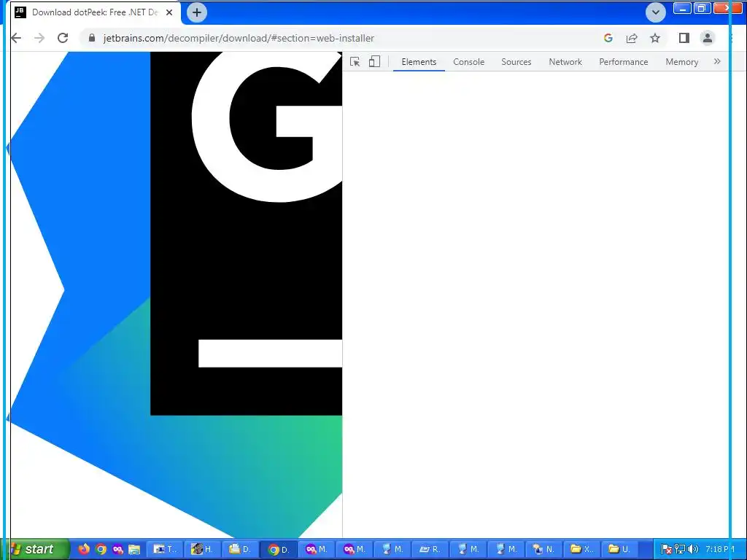Switch to the Memory tab
The image size is (747, 560).
pos(682,62)
